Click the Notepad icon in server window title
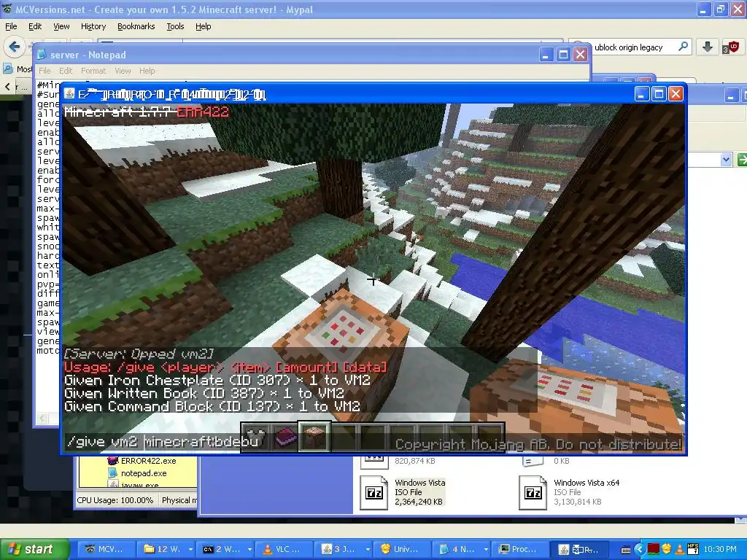The height and width of the screenshot is (560, 747). [x=42, y=55]
